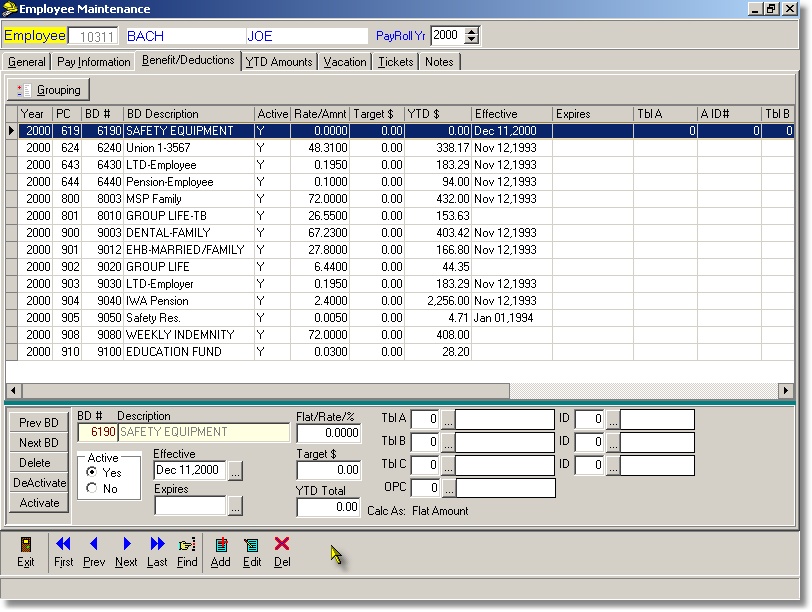Open the Pay Information tab

point(94,62)
